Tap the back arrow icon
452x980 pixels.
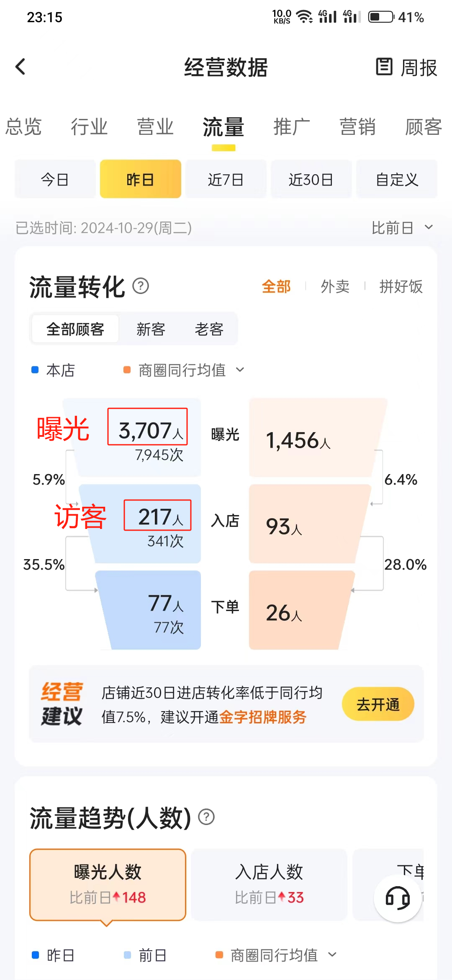click(21, 67)
